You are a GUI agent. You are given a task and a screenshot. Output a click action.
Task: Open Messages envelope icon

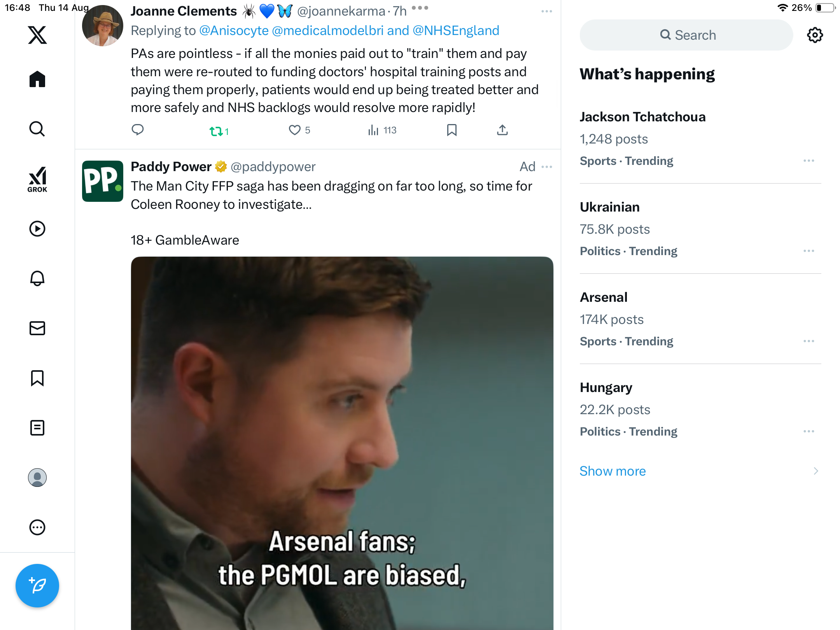37,328
